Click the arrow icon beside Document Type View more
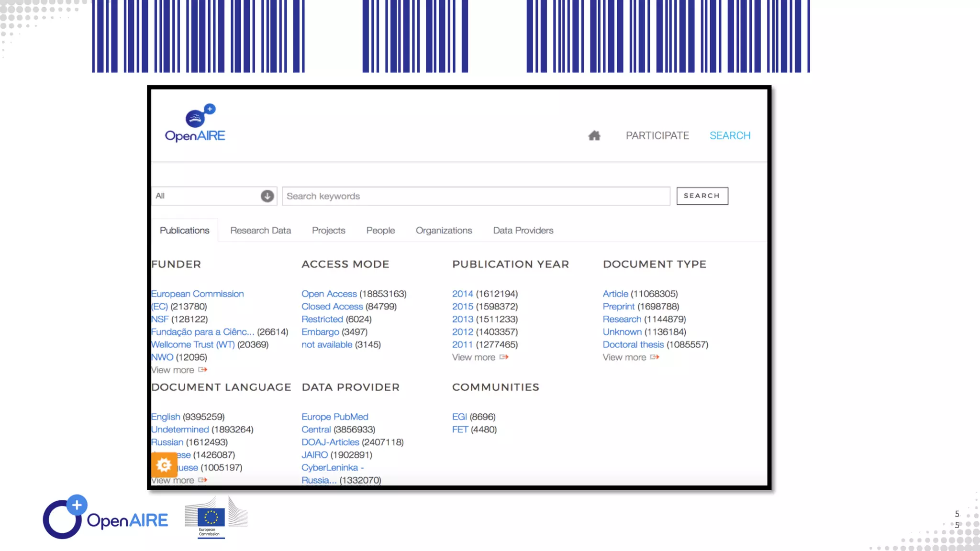Viewport: 980px width, 551px height. point(655,357)
